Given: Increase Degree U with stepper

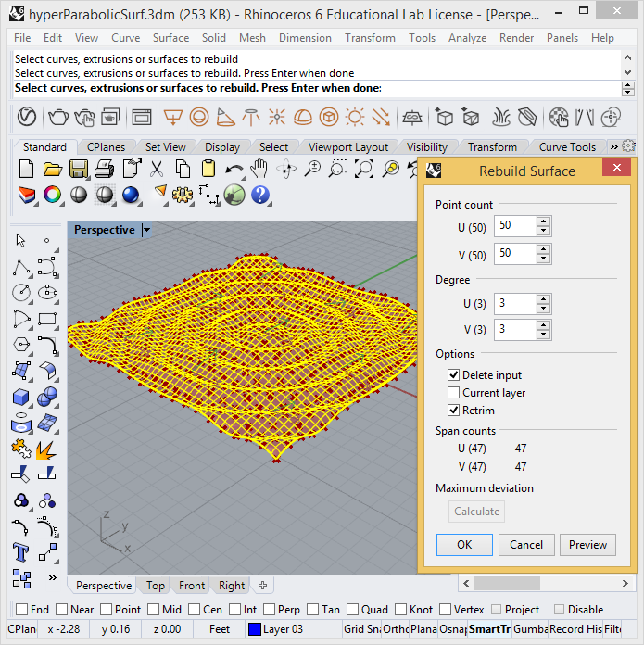Looking at the screenshot, I should coord(543,299).
